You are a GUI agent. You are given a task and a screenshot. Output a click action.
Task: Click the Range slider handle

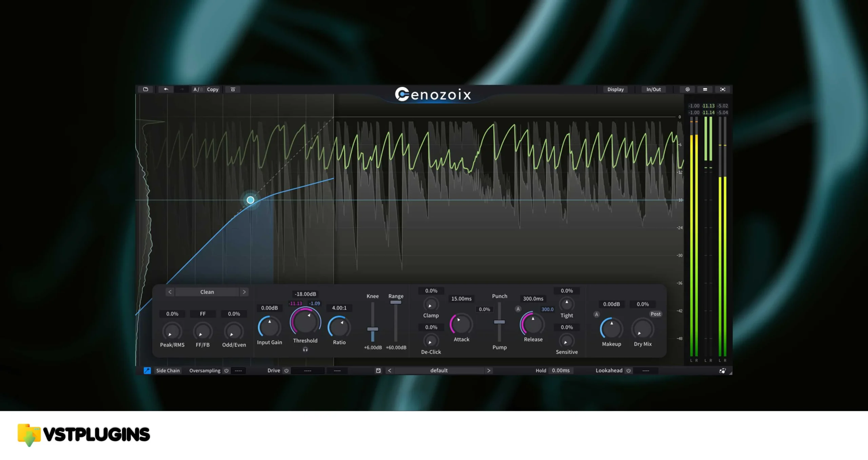pos(395,302)
